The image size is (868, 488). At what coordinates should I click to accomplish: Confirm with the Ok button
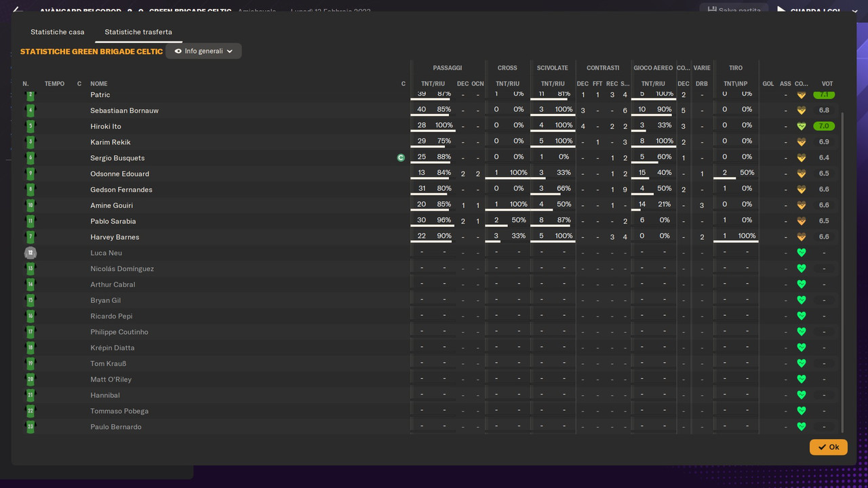(828, 447)
